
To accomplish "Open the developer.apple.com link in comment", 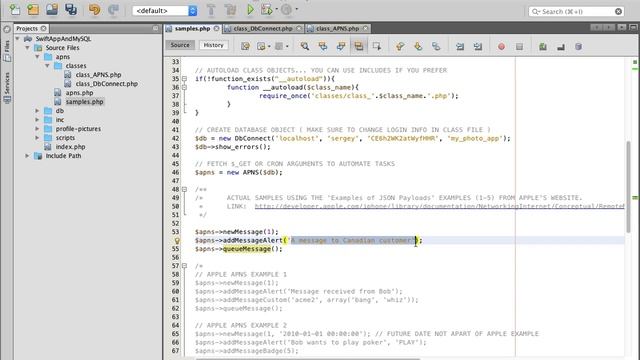I will [440, 207].
